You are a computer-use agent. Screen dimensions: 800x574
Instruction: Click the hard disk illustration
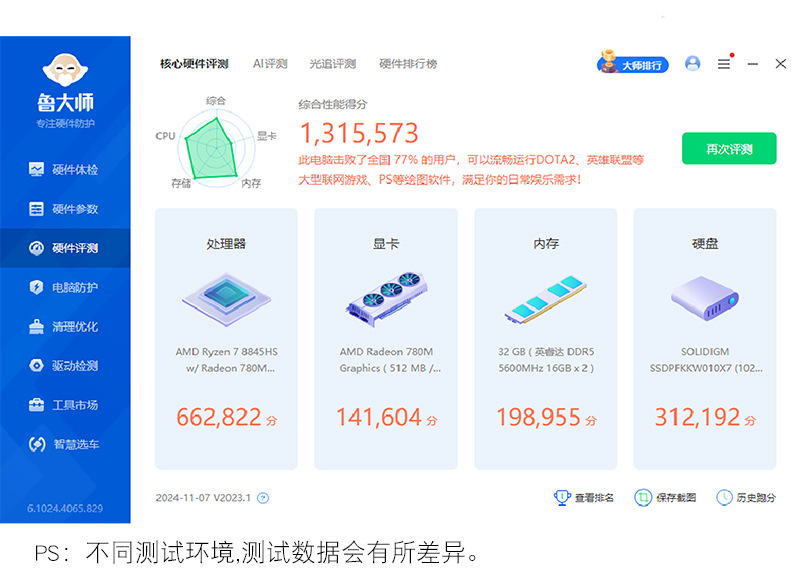[x=705, y=298]
